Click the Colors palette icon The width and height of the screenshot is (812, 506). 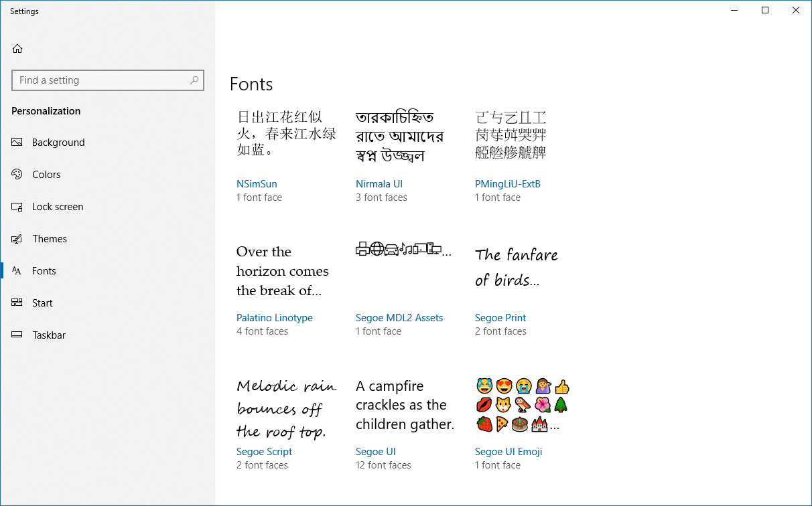click(17, 175)
